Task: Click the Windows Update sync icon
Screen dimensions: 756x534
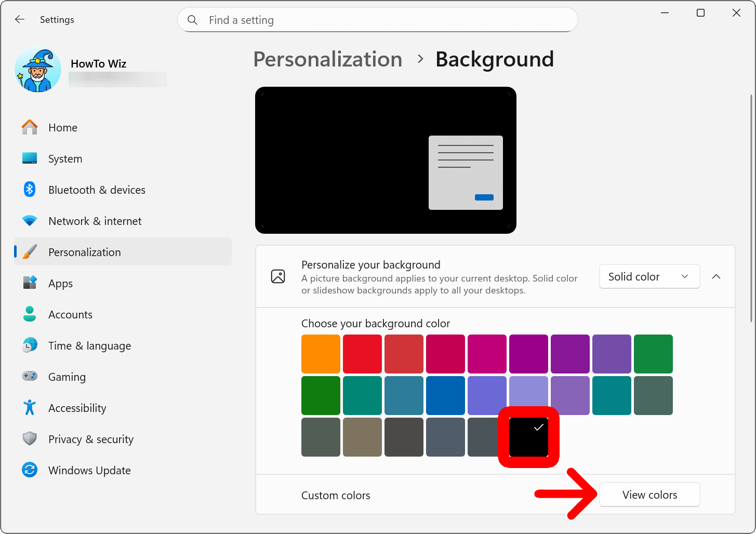Action: pos(30,470)
